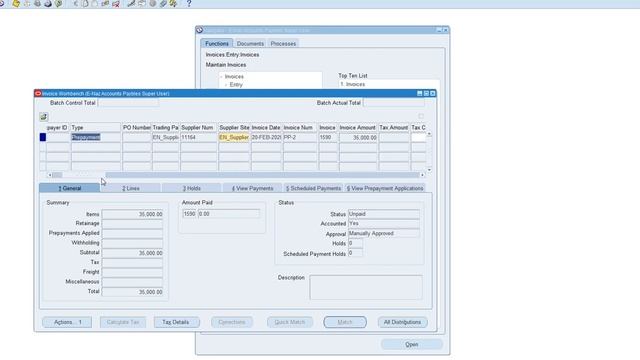Click the Match button
Screen dimensions: 640x360
point(345,322)
